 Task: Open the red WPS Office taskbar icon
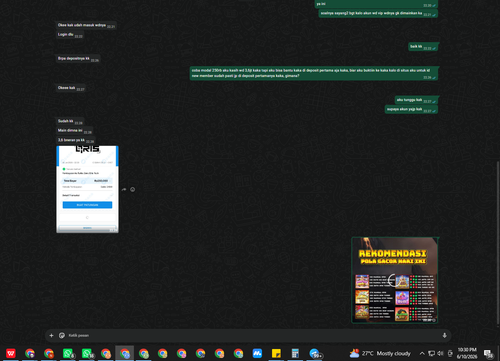click(11, 353)
